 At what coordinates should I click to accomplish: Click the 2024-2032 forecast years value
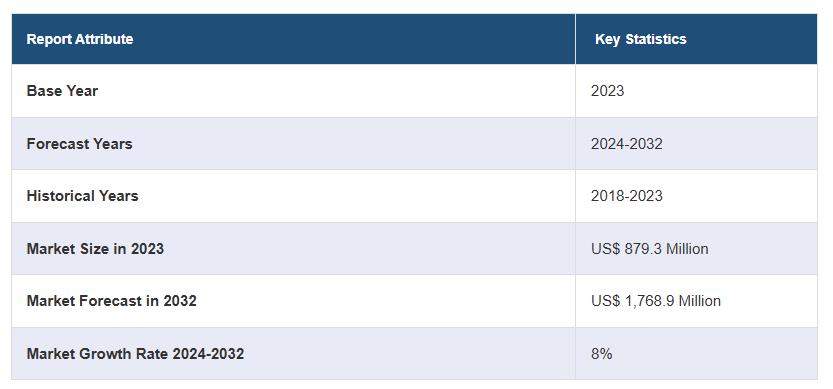pyautogui.click(x=626, y=143)
